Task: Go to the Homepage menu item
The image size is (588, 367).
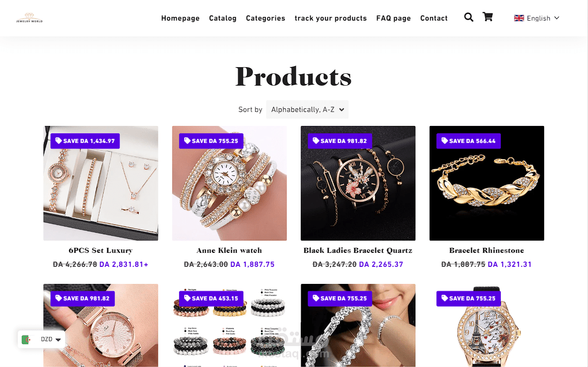Action: click(181, 18)
